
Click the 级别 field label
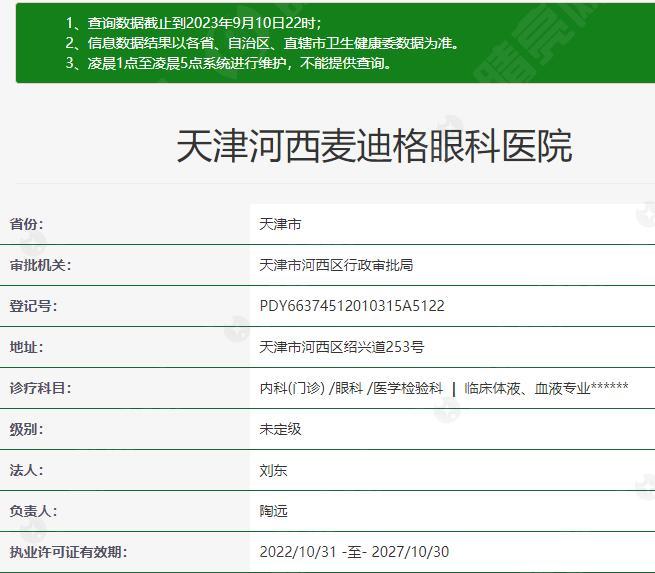tap(26, 429)
